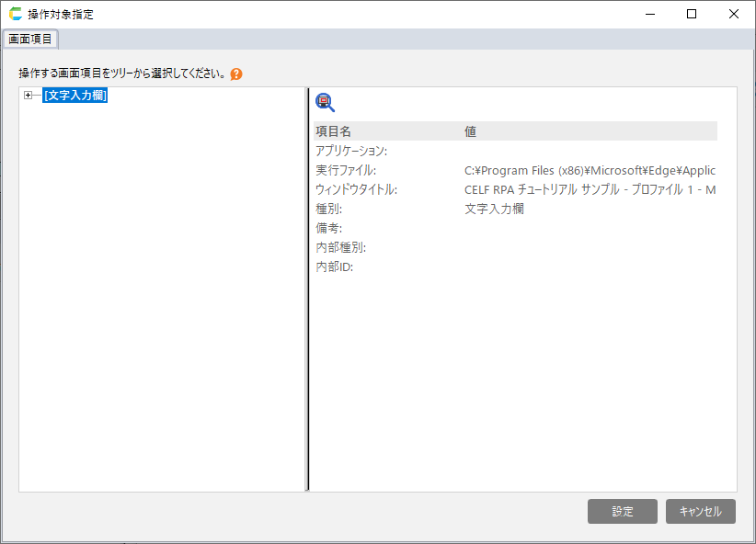Viewport: 756px width, 544px height.
Task: Select the 実行ファイル row label
Action: point(346,170)
